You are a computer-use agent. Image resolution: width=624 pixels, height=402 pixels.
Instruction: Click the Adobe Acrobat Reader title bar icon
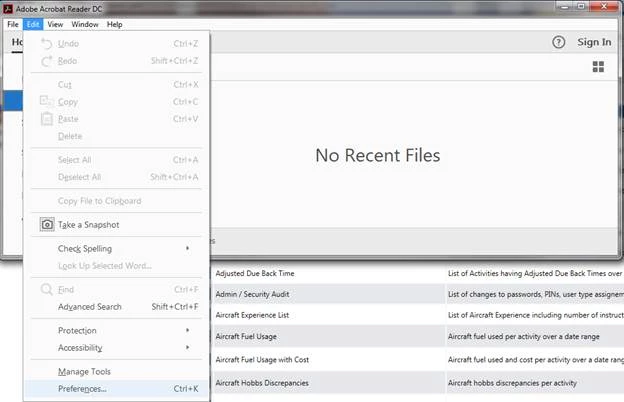(8, 8)
